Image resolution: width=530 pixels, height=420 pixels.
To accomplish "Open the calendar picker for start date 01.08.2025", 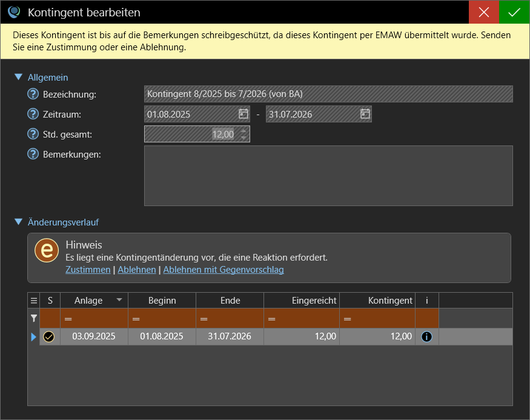I will pyautogui.click(x=243, y=113).
